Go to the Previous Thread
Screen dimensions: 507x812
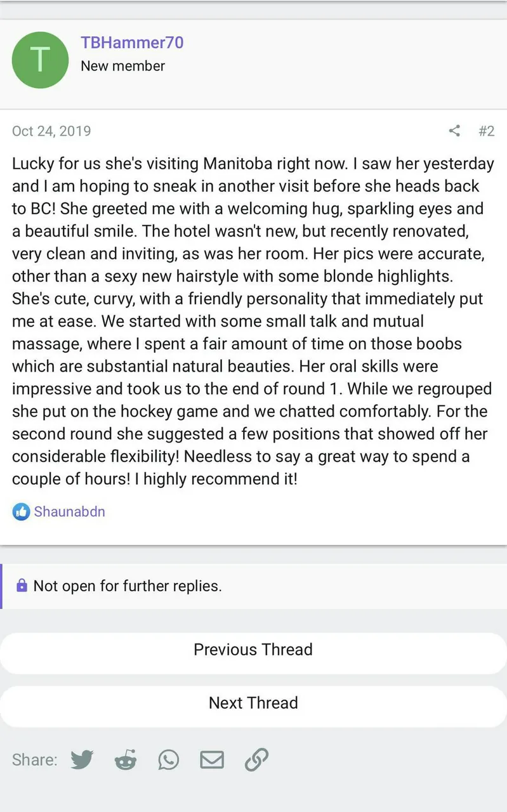point(253,650)
